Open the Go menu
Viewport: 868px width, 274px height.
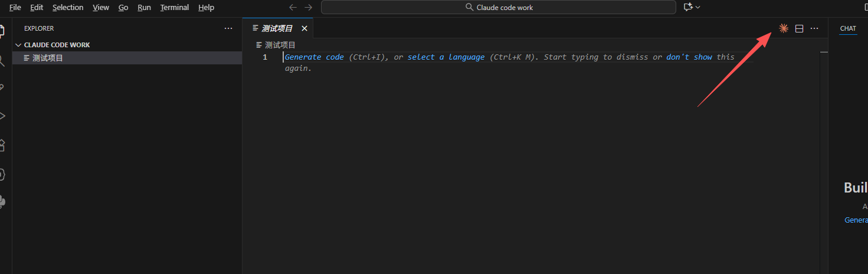click(x=123, y=7)
